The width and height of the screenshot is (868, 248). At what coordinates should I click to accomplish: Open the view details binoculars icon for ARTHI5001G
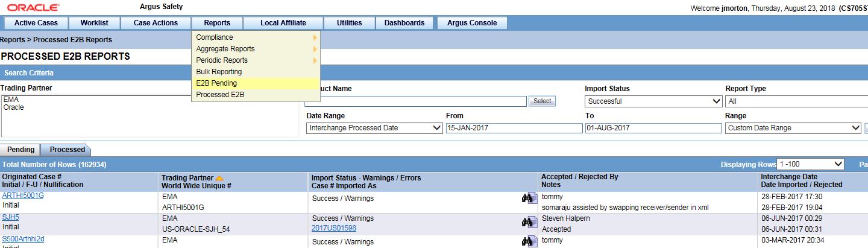529,198
